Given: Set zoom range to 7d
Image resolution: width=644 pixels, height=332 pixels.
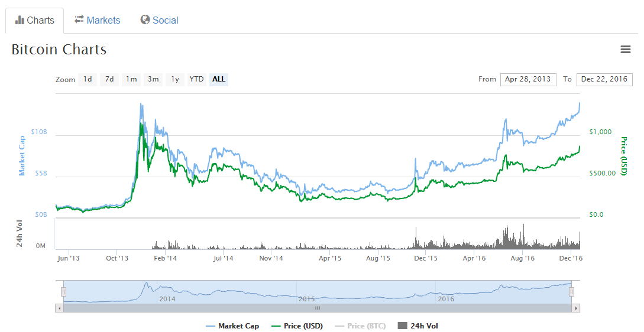Looking at the screenshot, I should coord(109,79).
